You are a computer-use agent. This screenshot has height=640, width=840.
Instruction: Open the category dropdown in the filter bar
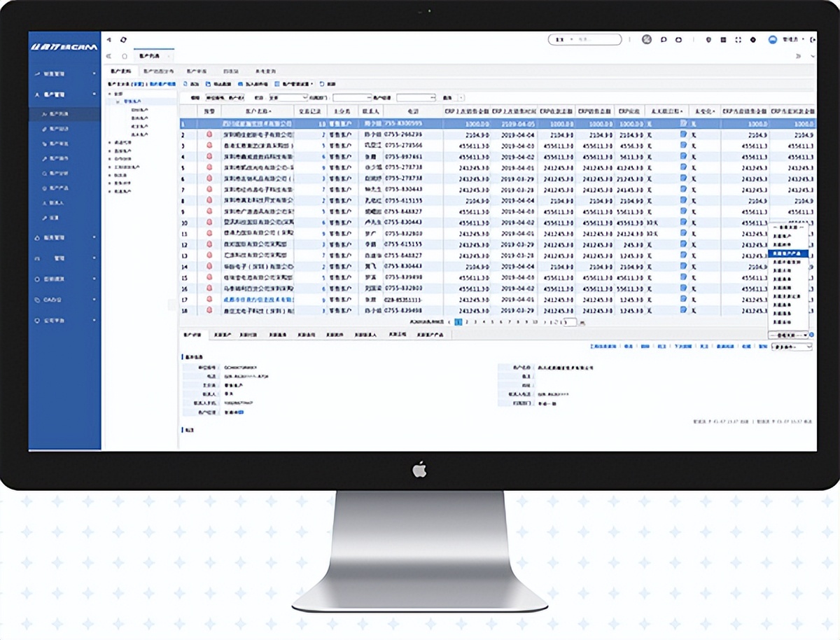[288, 98]
